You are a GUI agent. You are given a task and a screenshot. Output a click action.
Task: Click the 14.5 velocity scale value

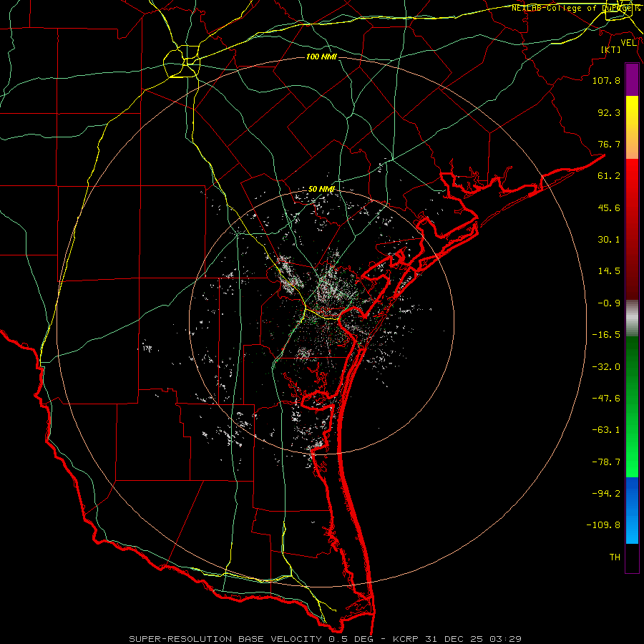609,271
